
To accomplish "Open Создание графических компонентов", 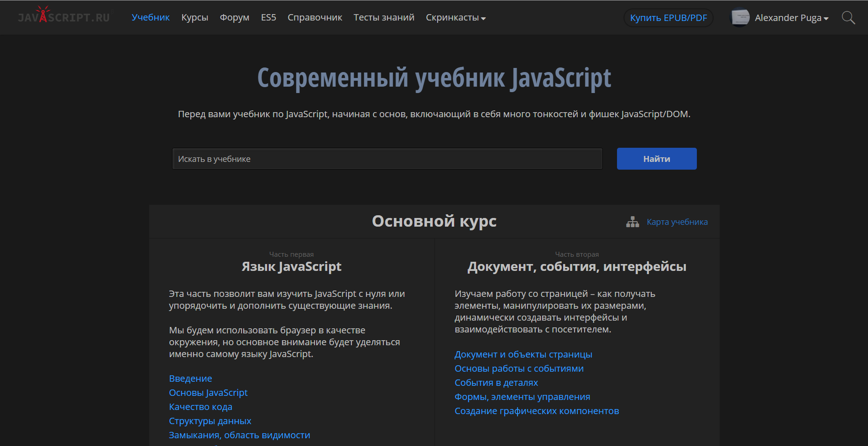I will [536, 410].
